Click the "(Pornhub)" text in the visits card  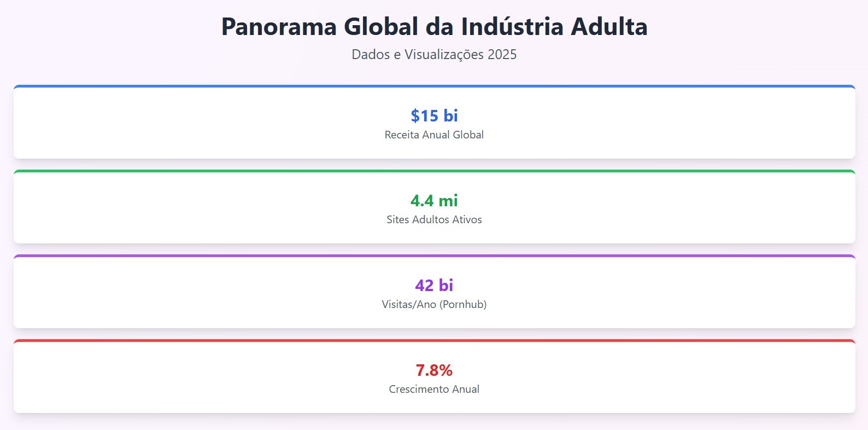tap(463, 304)
